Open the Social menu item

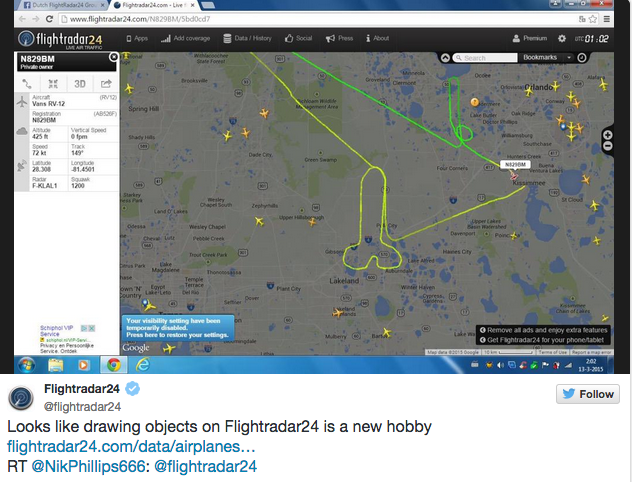click(299, 38)
